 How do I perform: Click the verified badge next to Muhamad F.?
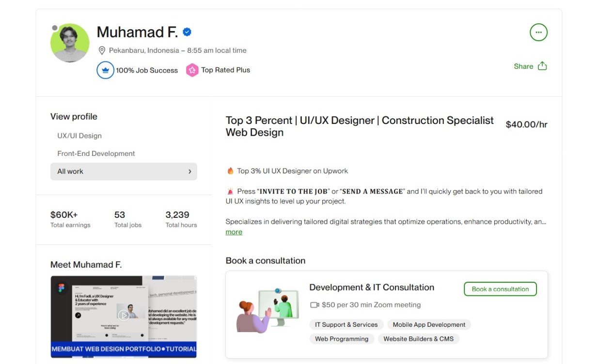coord(186,32)
